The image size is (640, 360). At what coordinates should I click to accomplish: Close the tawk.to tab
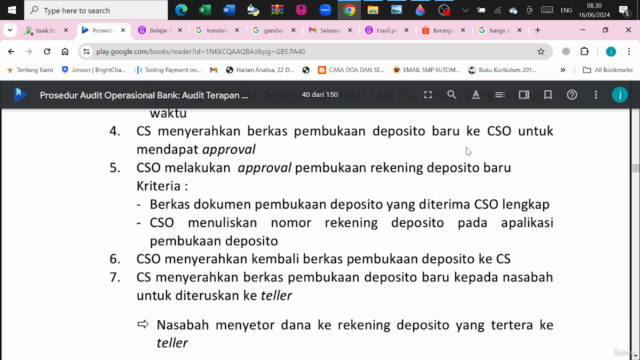pyautogui.click(x=66, y=30)
